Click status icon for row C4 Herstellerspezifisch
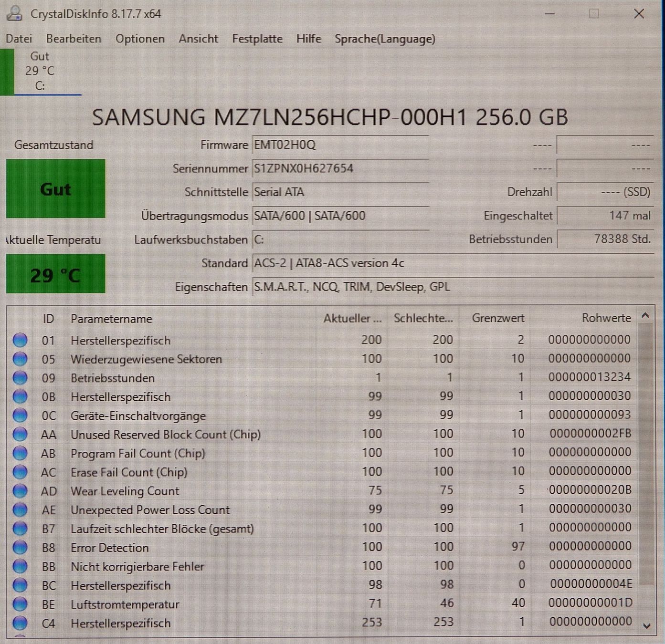Screen dimensions: 665x644 [x=20, y=623]
